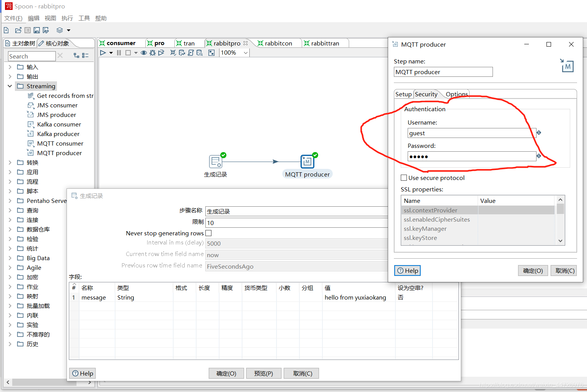Image resolution: width=587 pixels, height=392 pixels.
Task: Open the 执行 menu
Action: point(67,18)
